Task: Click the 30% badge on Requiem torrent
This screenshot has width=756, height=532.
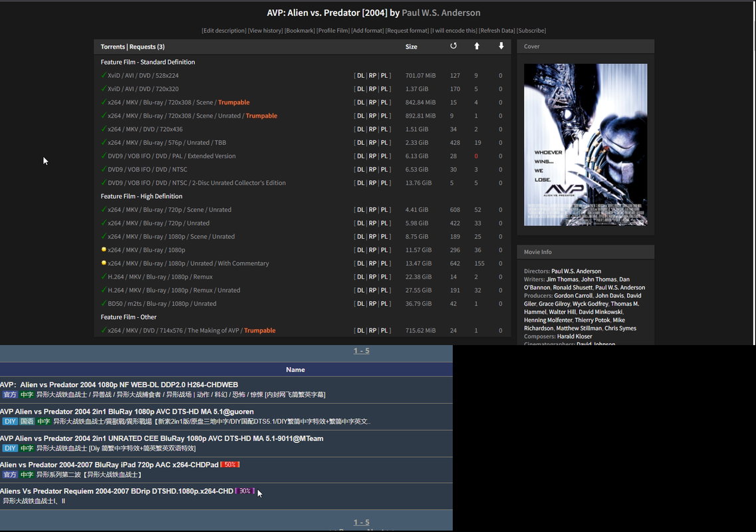Action: [245, 491]
